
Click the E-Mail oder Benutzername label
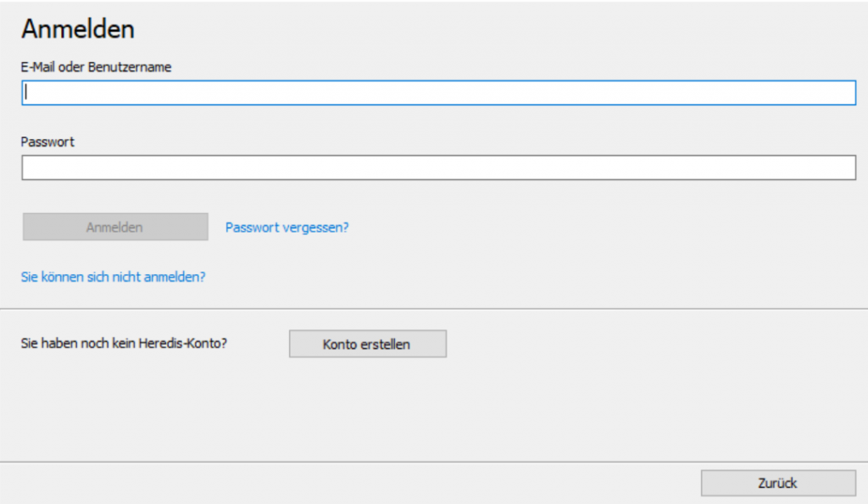pos(96,67)
